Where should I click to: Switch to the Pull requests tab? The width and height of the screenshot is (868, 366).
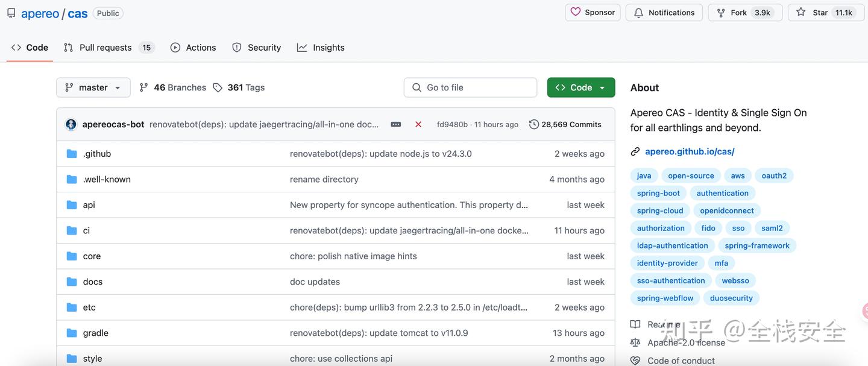pyautogui.click(x=105, y=48)
